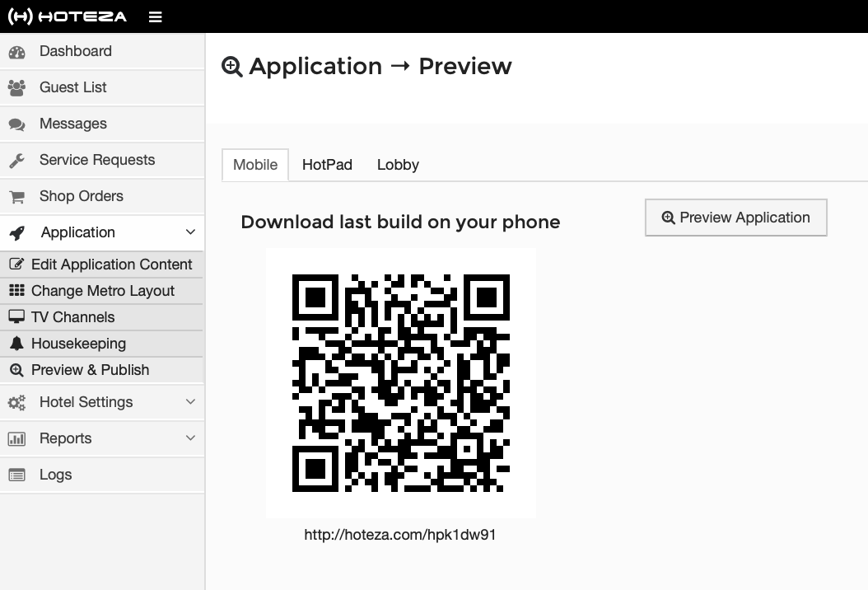Click 'Download last build on your phone' heading

(401, 222)
